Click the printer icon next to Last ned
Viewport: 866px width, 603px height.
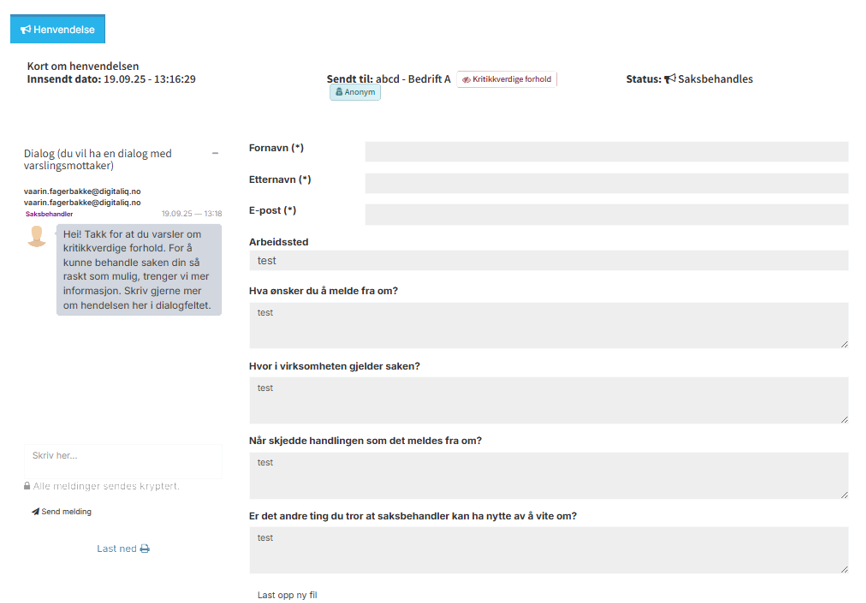tap(145, 549)
